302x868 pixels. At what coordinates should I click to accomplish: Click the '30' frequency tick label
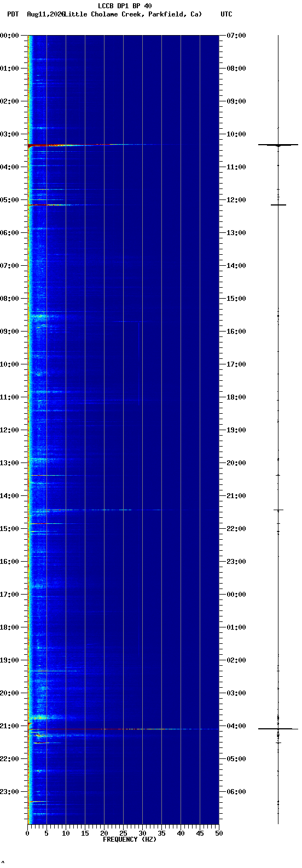pyautogui.click(x=142, y=833)
